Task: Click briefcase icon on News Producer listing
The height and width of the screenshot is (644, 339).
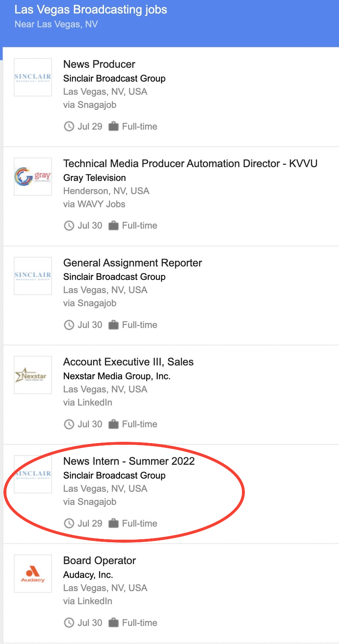Action: click(113, 127)
